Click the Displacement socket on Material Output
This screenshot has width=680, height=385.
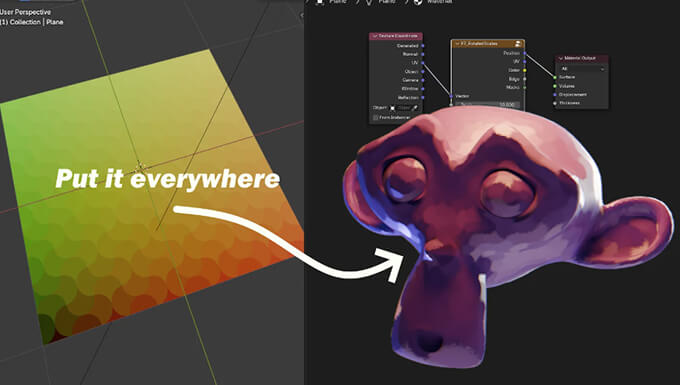(x=555, y=95)
